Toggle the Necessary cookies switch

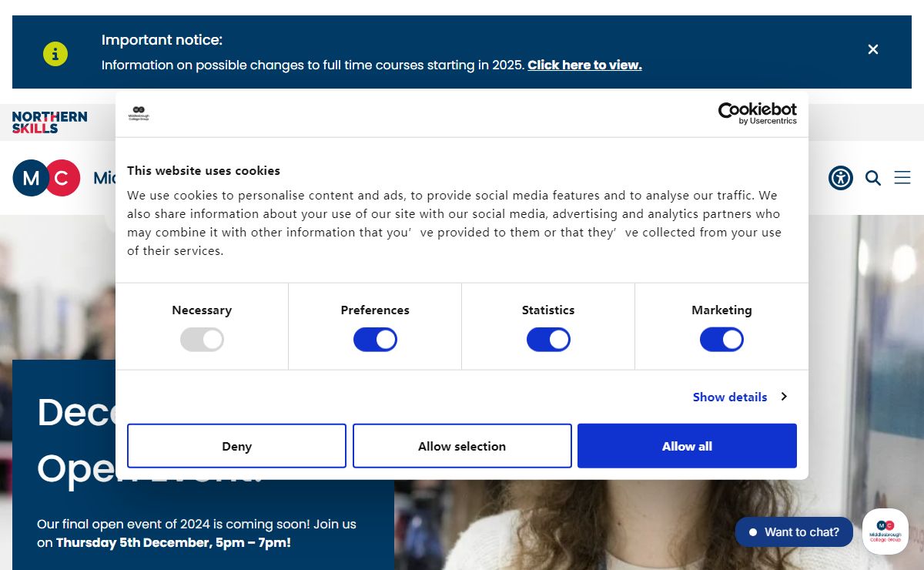202,340
